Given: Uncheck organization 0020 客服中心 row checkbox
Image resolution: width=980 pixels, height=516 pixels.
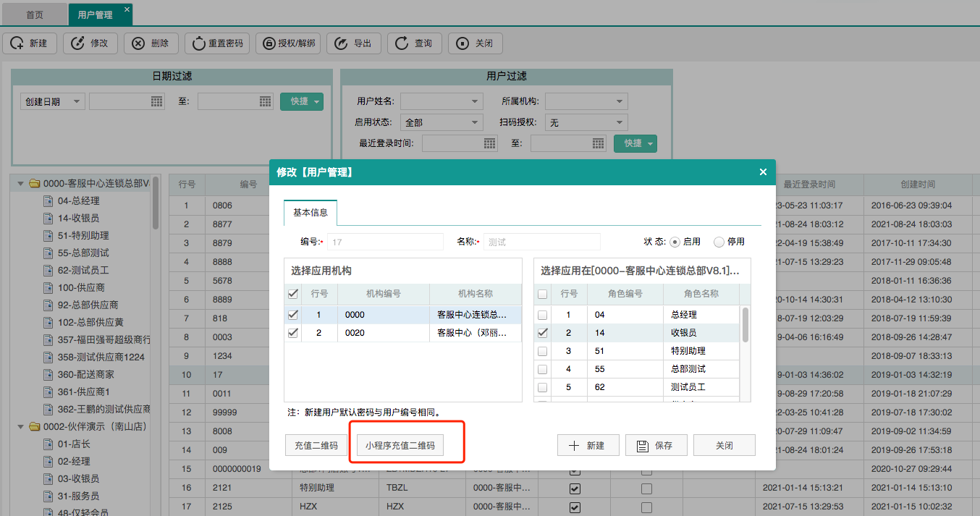Looking at the screenshot, I should pos(292,333).
